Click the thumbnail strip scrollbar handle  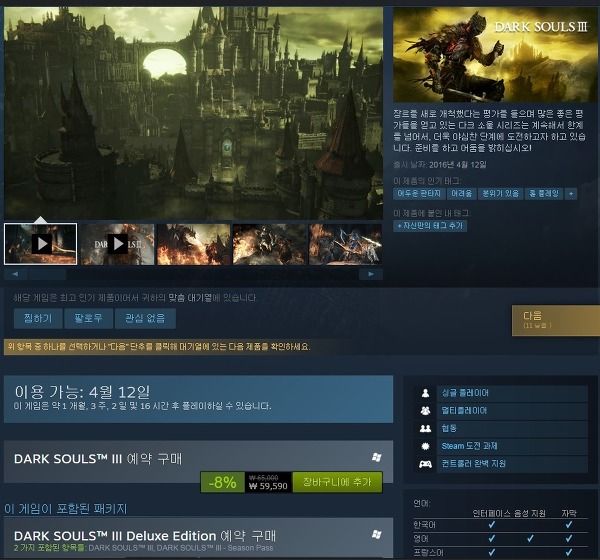point(47,274)
